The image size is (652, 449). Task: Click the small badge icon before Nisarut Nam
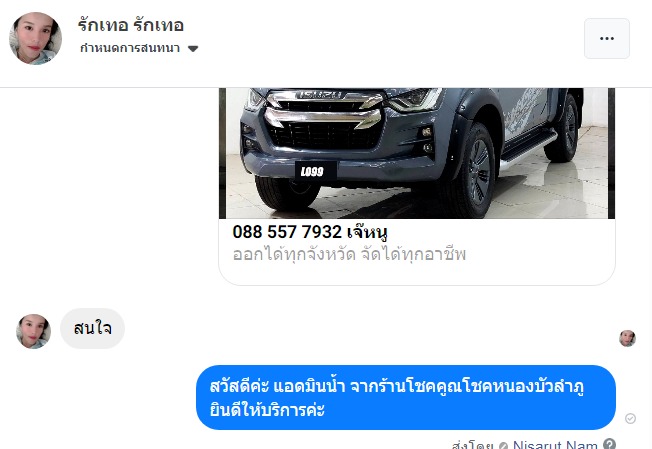pos(503,446)
